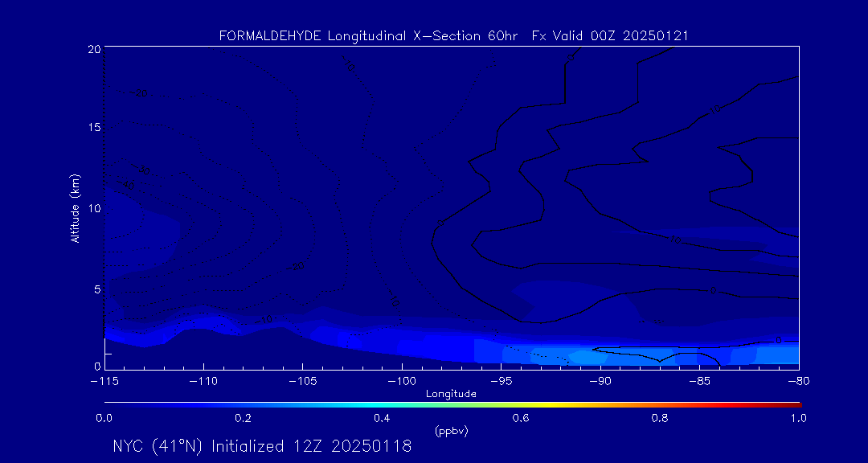Click the FORMALDEHYDE Longitudinal X-Section plot title
Screen dimensions: 868x463
453,36
